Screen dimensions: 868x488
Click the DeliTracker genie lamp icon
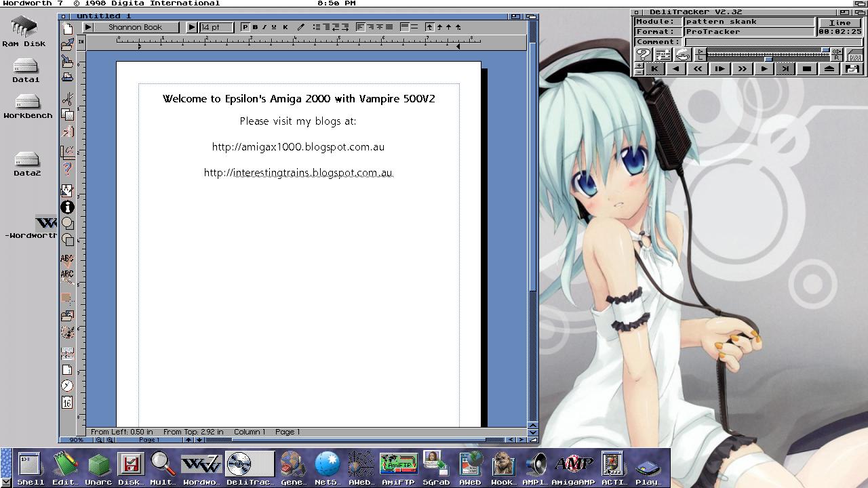coord(683,54)
